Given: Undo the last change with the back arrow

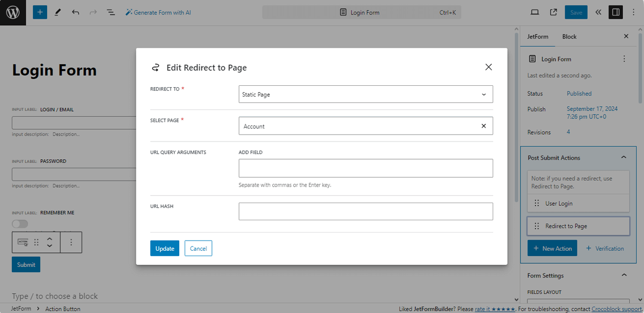Looking at the screenshot, I should [x=75, y=11].
